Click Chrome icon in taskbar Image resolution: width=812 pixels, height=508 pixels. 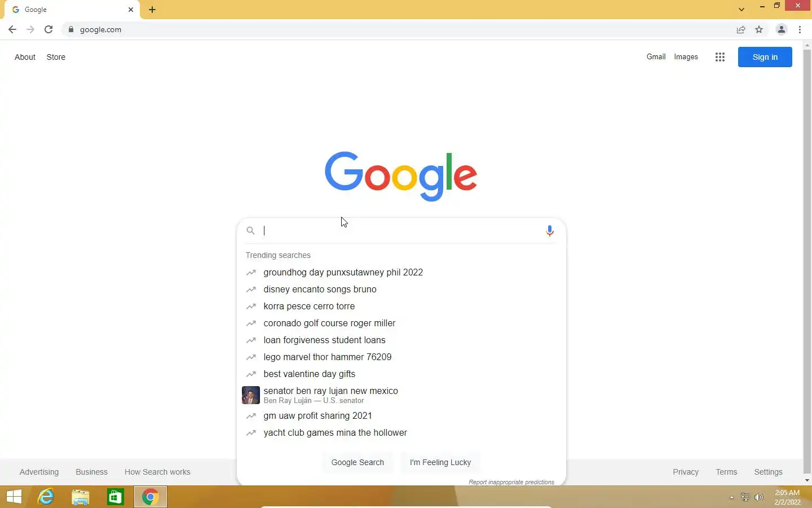150,497
